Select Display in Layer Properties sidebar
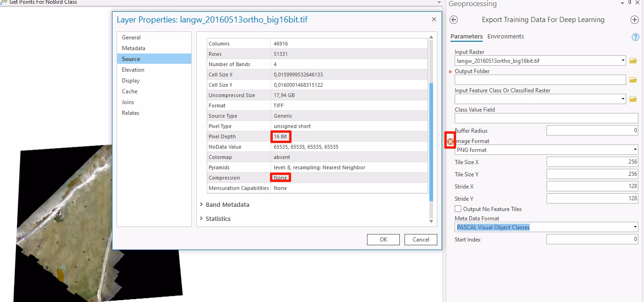This screenshot has height=302, width=644. point(131,81)
